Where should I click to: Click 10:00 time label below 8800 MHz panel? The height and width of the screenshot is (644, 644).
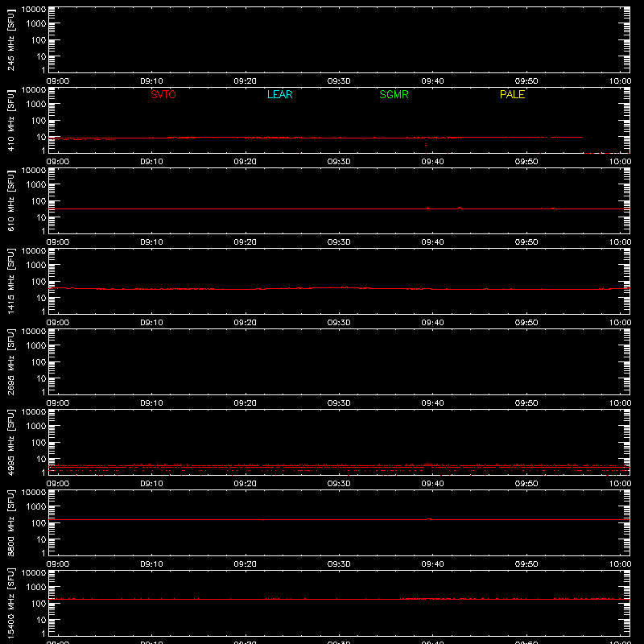[620, 564]
